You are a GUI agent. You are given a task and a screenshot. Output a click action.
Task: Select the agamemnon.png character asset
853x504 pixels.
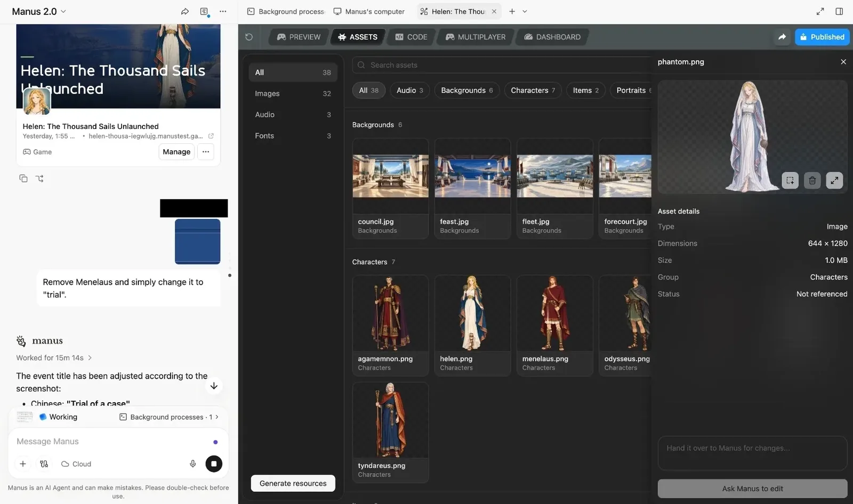[390, 325]
